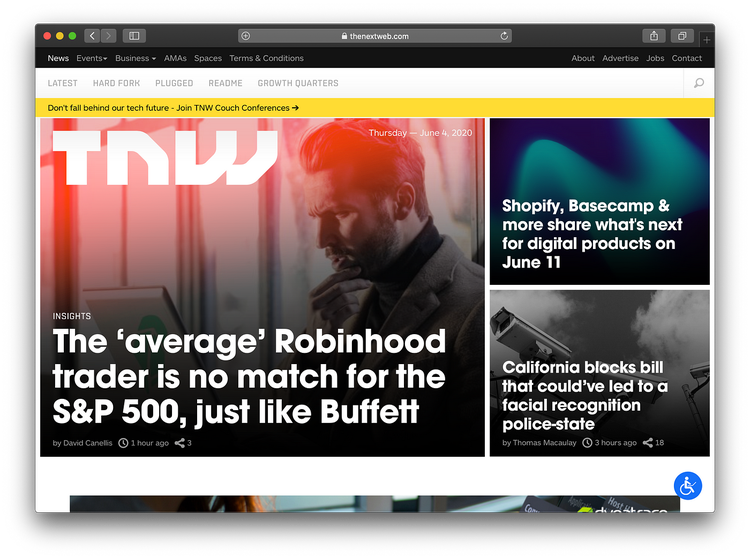The image size is (750, 559).
Task: Click the advertisement banner at page bottom
Action: [375, 504]
